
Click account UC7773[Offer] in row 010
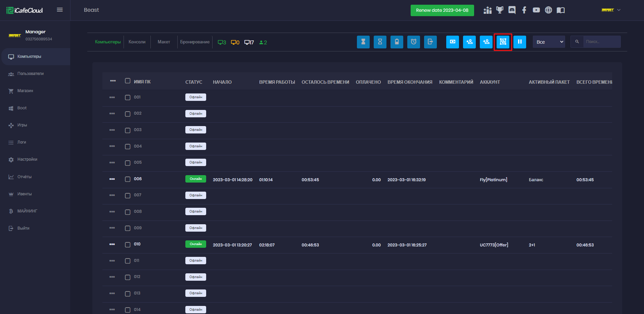tap(494, 245)
